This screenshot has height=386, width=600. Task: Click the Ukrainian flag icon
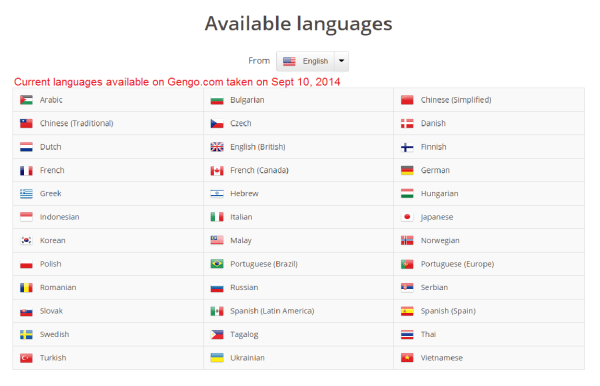[217, 358]
